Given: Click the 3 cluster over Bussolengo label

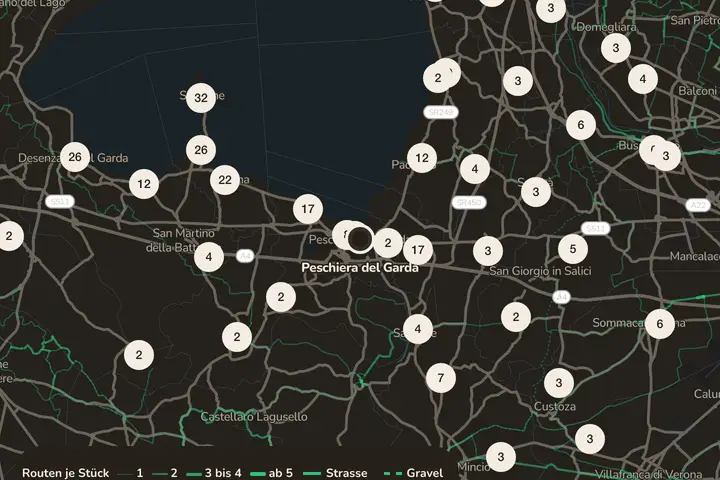Looking at the screenshot, I should (x=666, y=156).
